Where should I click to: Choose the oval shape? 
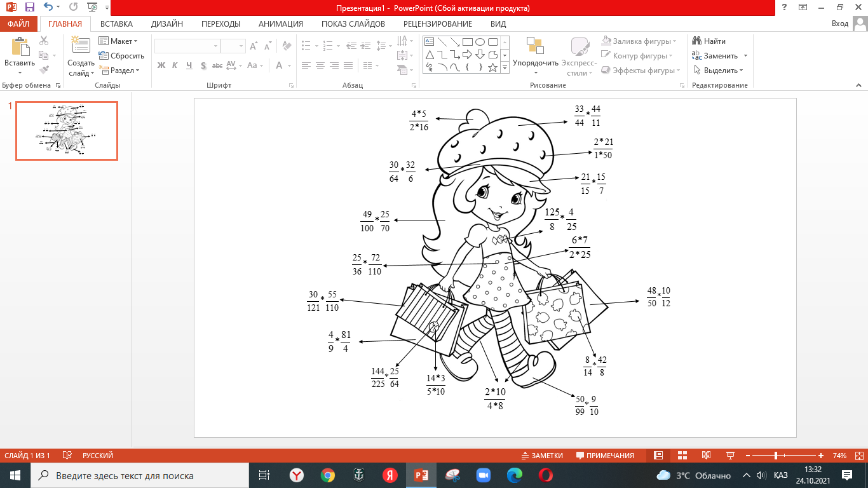(x=480, y=43)
